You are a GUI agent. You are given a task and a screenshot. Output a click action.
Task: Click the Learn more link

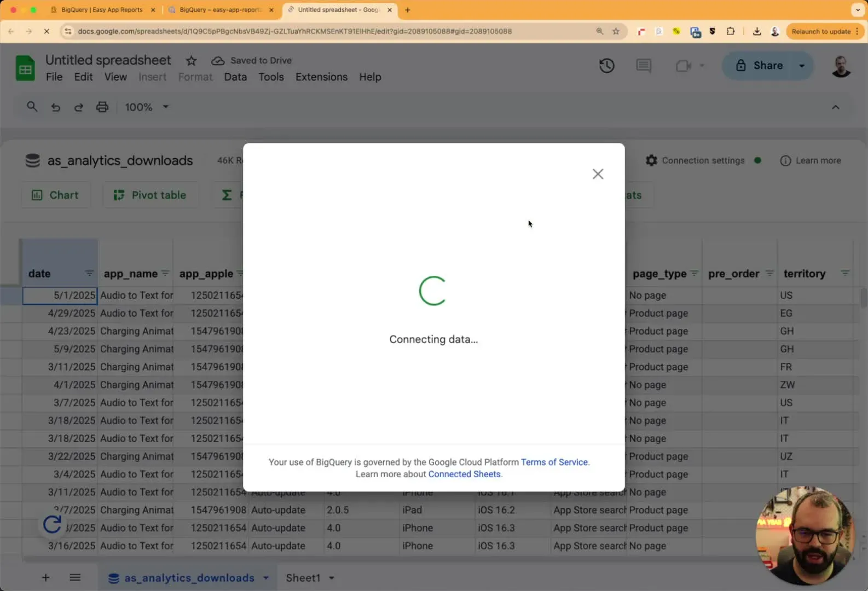click(810, 160)
